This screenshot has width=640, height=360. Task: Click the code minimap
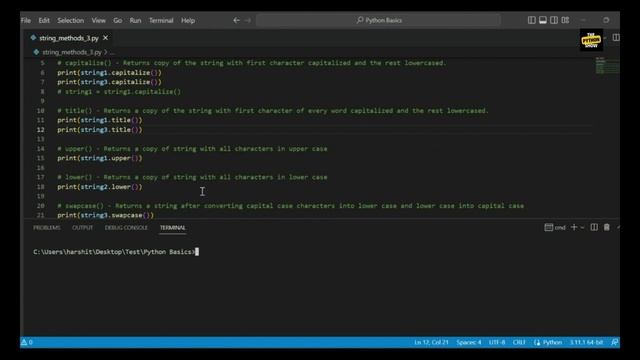pos(607,66)
